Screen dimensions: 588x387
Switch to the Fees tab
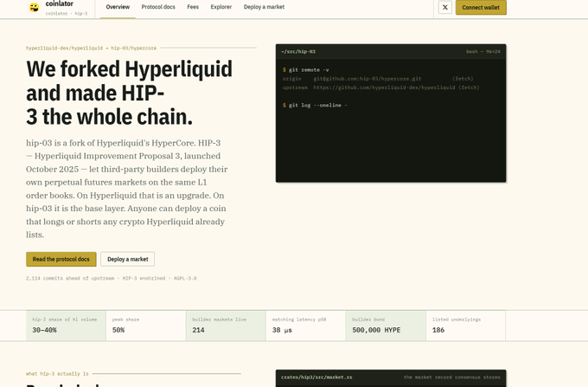(x=193, y=7)
